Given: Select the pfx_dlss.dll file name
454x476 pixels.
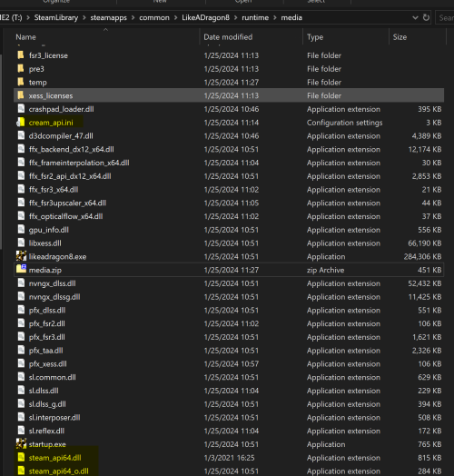Looking at the screenshot, I should point(47,310).
